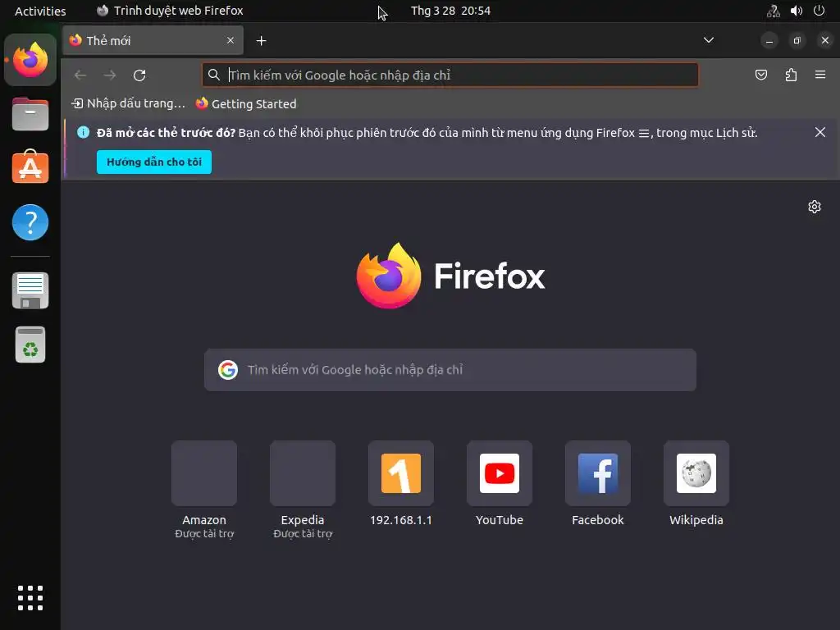Open the clock and calendar panel
Image resolution: width=840 pixels, height=630 pixels.
tap(450, 11)
